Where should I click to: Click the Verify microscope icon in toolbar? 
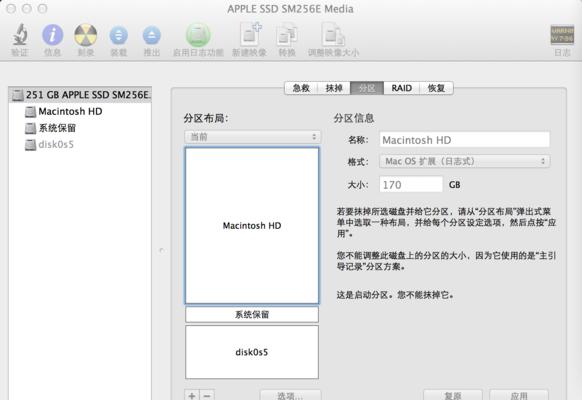(20, 35)
